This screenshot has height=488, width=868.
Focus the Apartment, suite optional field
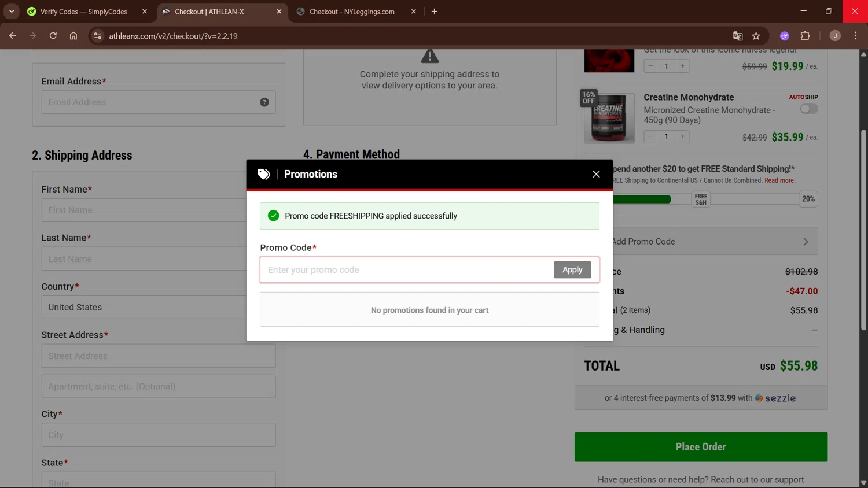pos(159,386)
